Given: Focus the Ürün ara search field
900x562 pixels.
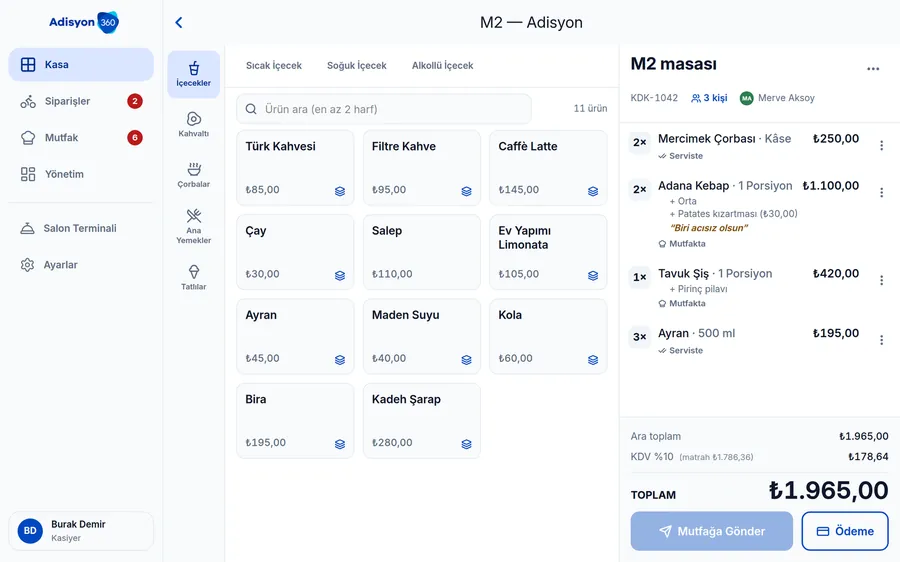Looking at the screenshot, I should pyautogui.click(x=384, y=109).
